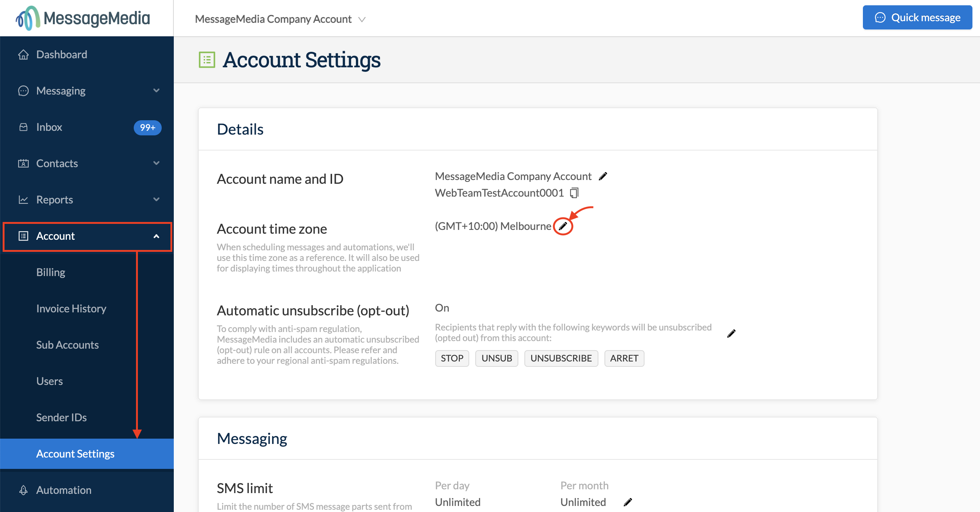
Task: Click the Details section heading
Action: tap(240, 129)
